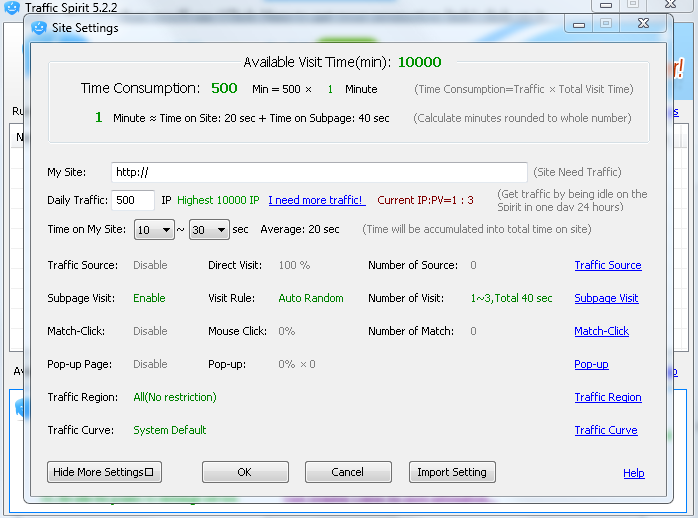Minimize the Site Settings dialog
Screen dimensions: 698x518
pyautogui.click(x=579, y=23)
